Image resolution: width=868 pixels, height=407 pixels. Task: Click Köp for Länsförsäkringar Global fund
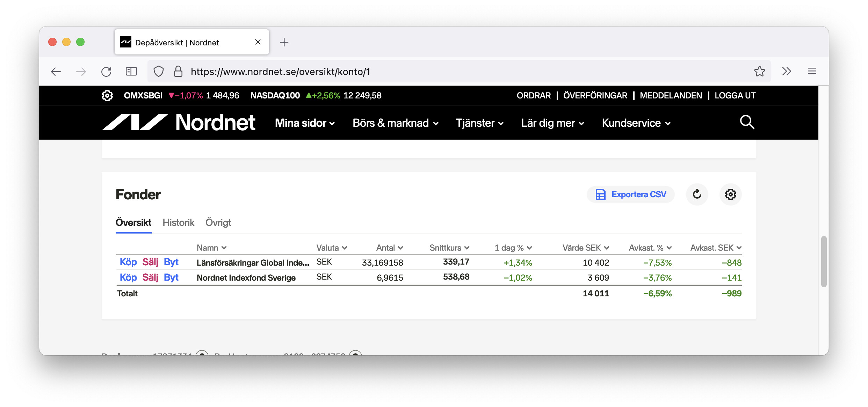[128, 262]
